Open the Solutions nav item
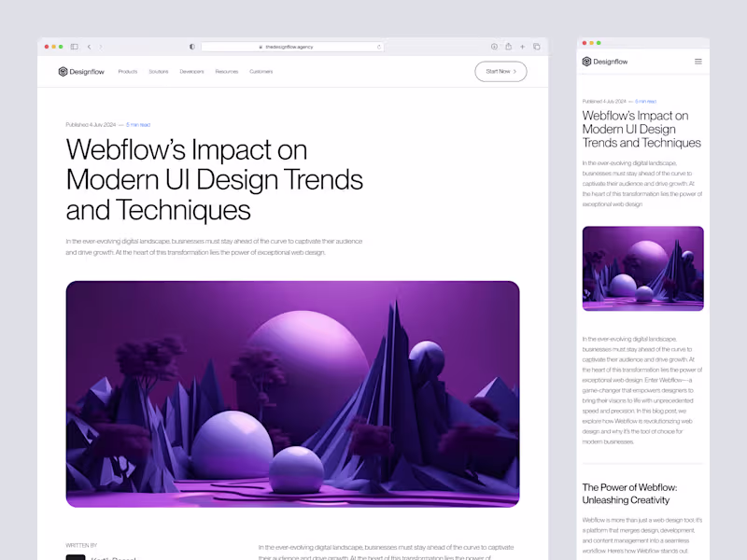 pyautogui.click(x=158, y=72)
